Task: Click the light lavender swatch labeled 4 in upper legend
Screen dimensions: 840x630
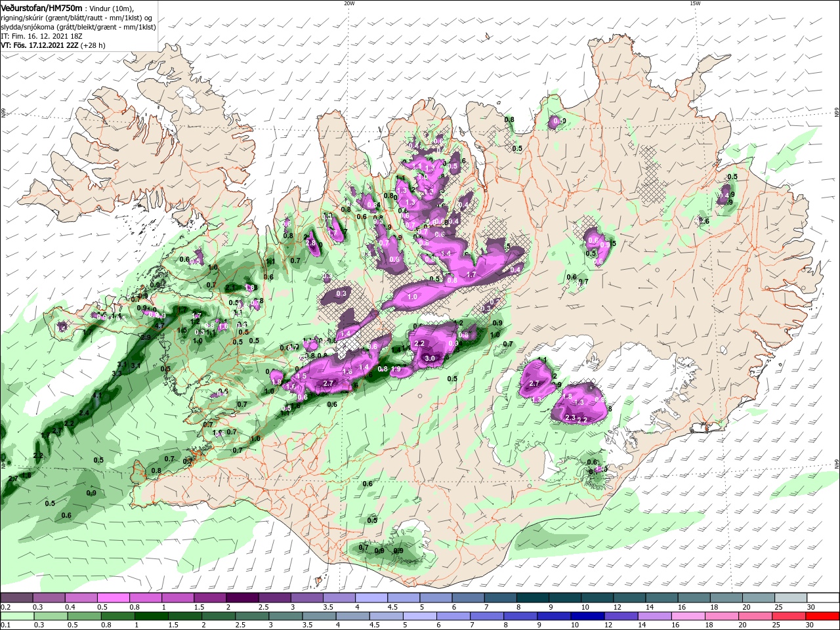Action: point(371,598)
